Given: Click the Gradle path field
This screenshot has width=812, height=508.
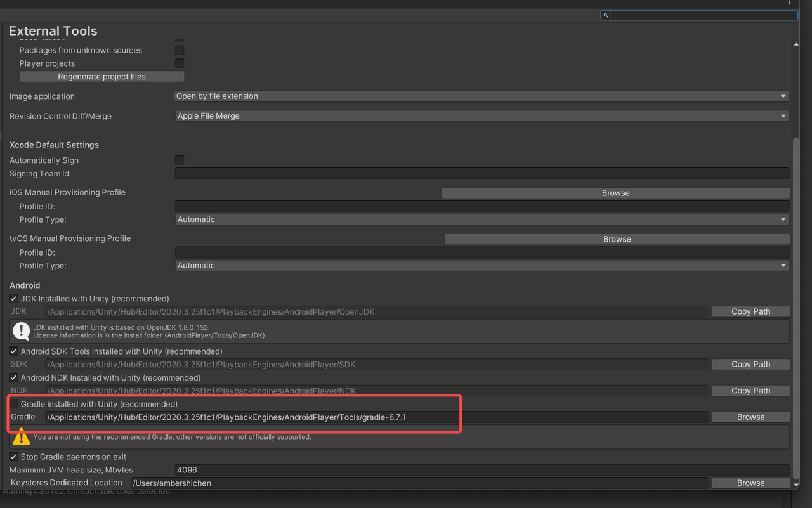Looking at the screenshot, I should point(377,417).
